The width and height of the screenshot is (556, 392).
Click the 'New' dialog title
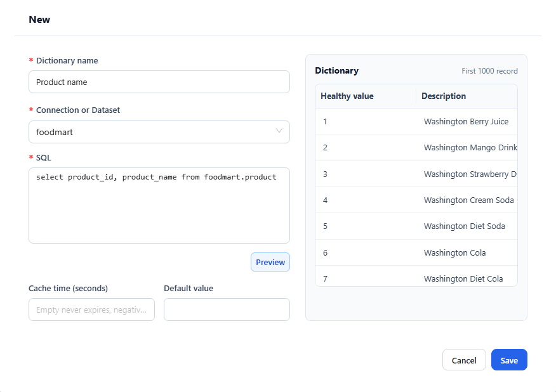coord(39,20)
